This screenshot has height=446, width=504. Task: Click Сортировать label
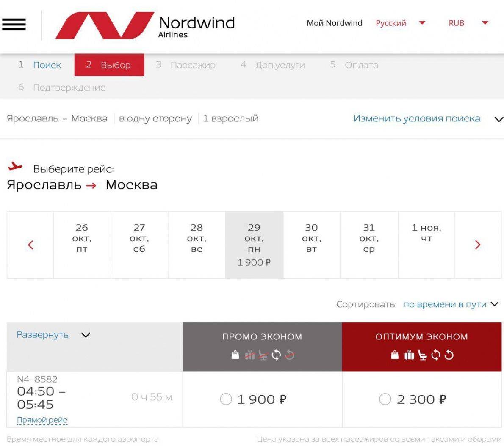coord(366,304)
